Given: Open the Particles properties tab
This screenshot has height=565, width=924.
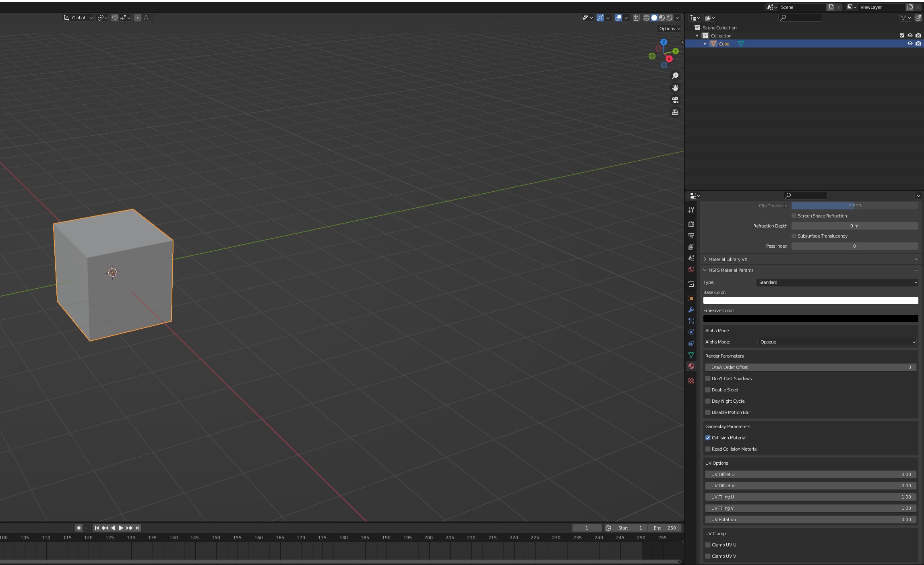Looking at the screenshot, I should pos(691,321).
